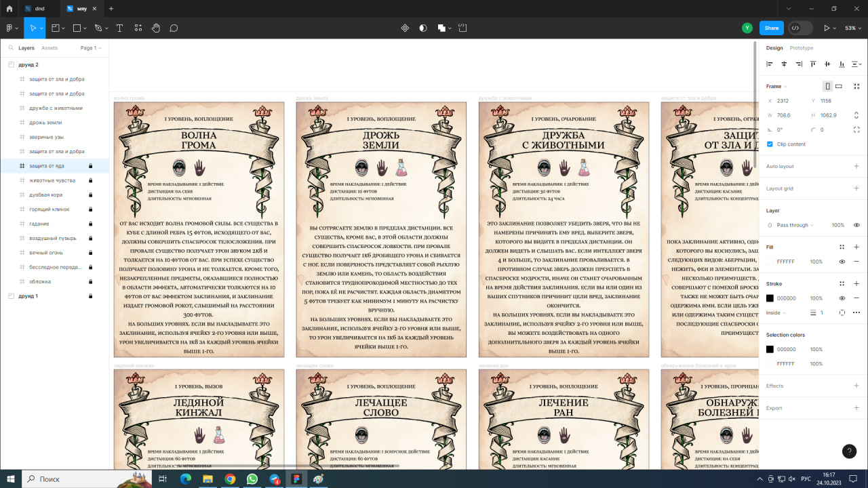Viewport: 868px width, 488px height.
Task: Select the Hand tool
Action: tap(156, 28)
